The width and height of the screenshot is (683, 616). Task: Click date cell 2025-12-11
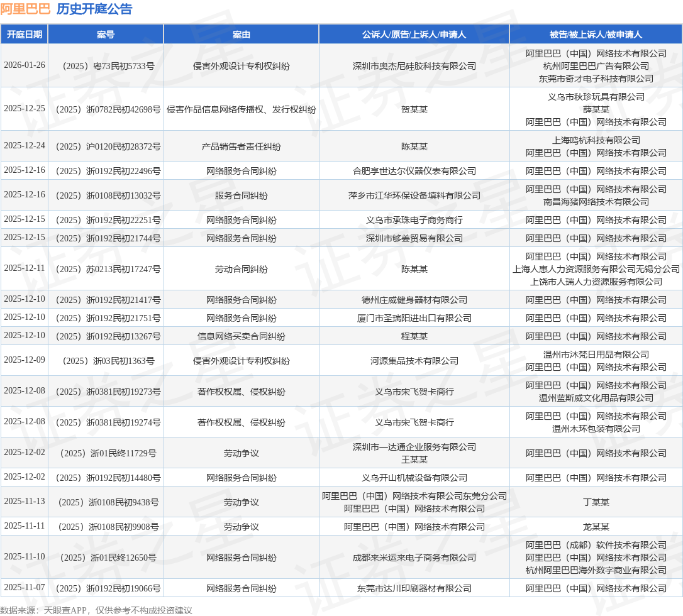click(x=25, y=268)
